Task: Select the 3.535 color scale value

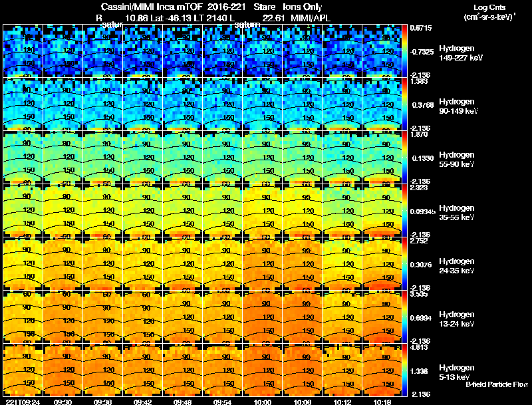Action: 420,294
